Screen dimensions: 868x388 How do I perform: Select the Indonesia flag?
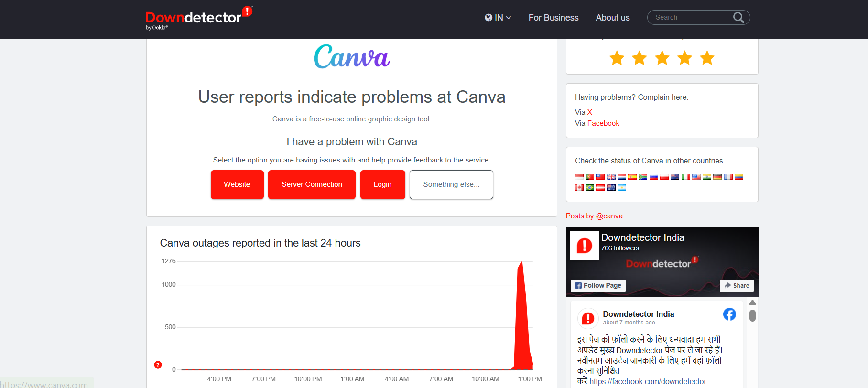click(579, 177)
